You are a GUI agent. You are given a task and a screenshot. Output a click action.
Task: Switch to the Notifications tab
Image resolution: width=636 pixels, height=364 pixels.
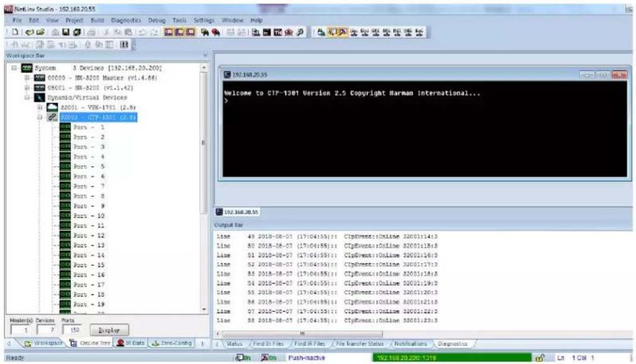coord(410,344)
